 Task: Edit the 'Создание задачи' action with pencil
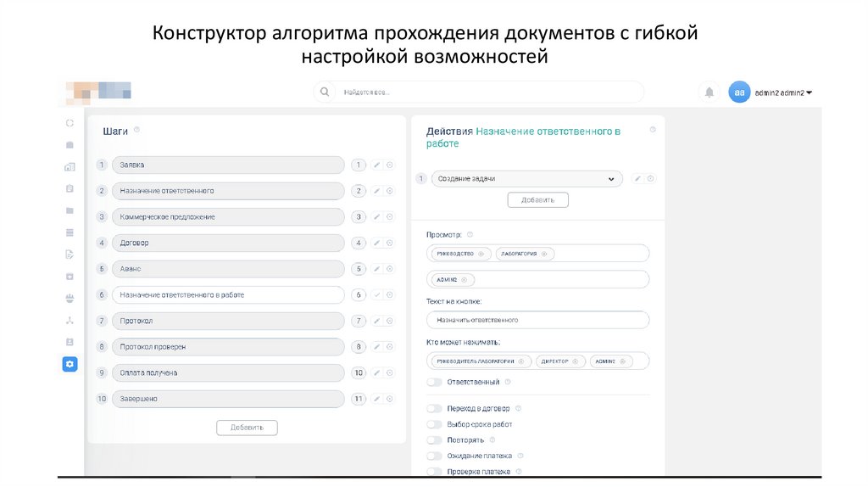coord(638,179)
